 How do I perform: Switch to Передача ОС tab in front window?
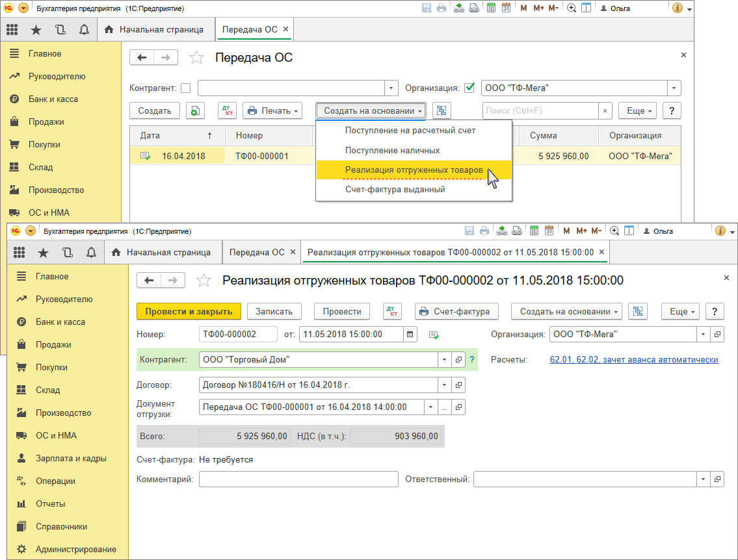pyautogui.click(x=257, y=253)
